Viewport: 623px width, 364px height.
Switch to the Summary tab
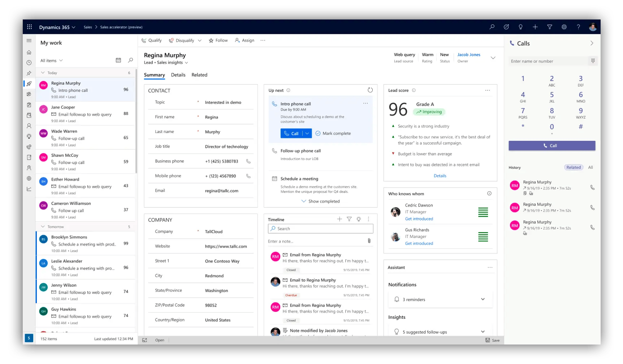tap(154, 75)
